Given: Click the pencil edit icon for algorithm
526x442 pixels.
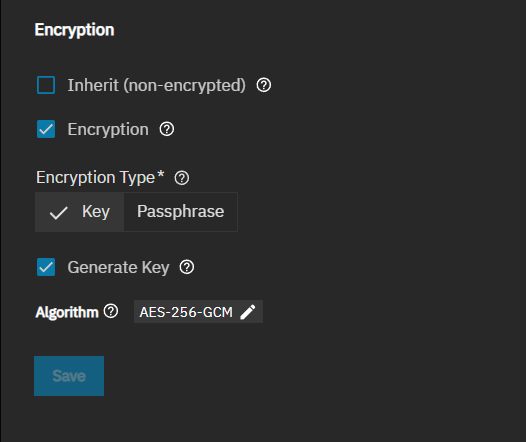Looking at the screenshot, I should point(248,312).
